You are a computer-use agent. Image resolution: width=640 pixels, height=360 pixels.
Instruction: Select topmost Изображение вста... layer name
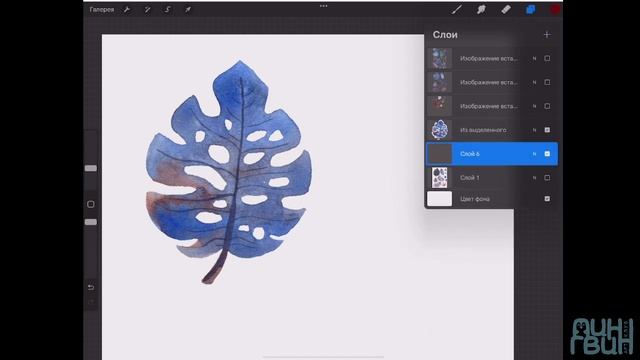click(x=489, y=58)
